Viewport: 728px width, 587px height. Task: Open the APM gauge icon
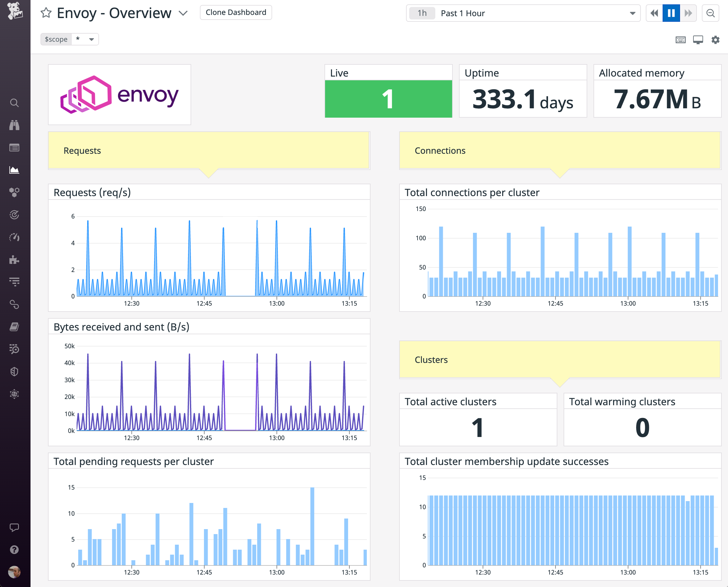coord(15,237)
